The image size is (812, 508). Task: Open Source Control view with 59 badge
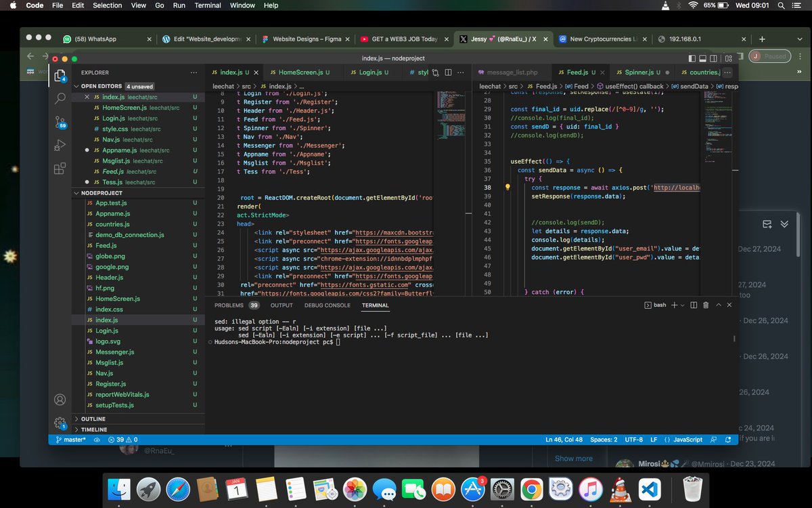click(x=60, y=122)
